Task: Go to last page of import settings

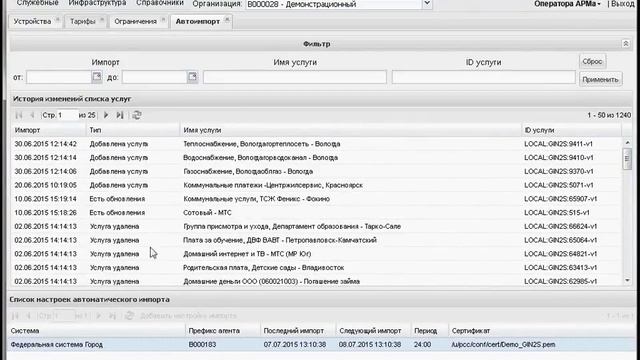Action: tap(113, 316)
